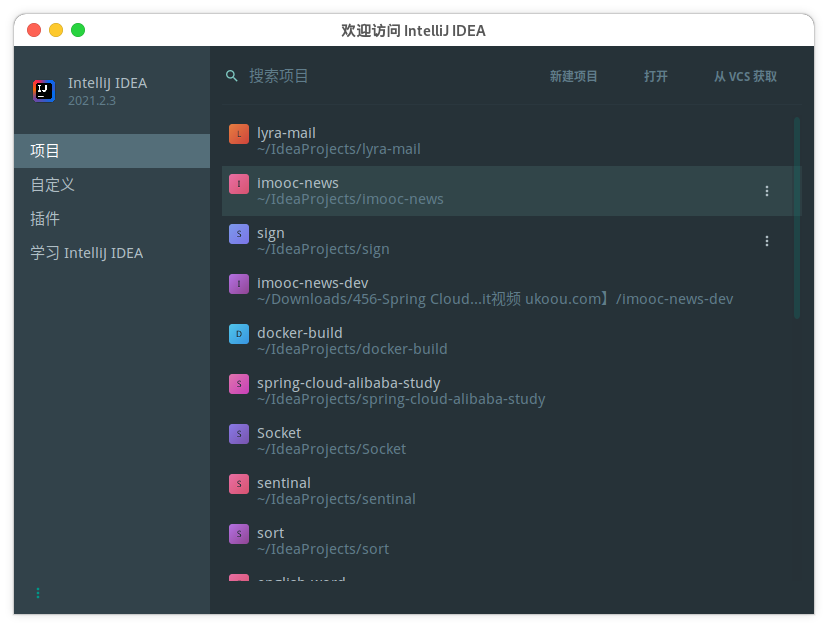828x628 pixels.
Task: Open the Socket project name
Action: [x=279, y=433]
